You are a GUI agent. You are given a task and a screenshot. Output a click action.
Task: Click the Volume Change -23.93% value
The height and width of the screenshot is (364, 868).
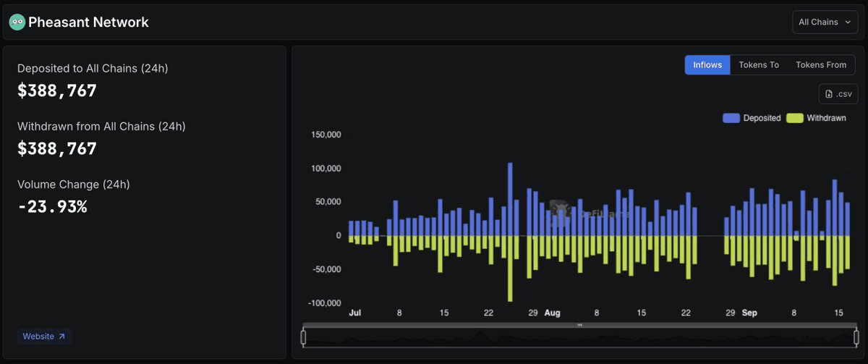point(52,207)
